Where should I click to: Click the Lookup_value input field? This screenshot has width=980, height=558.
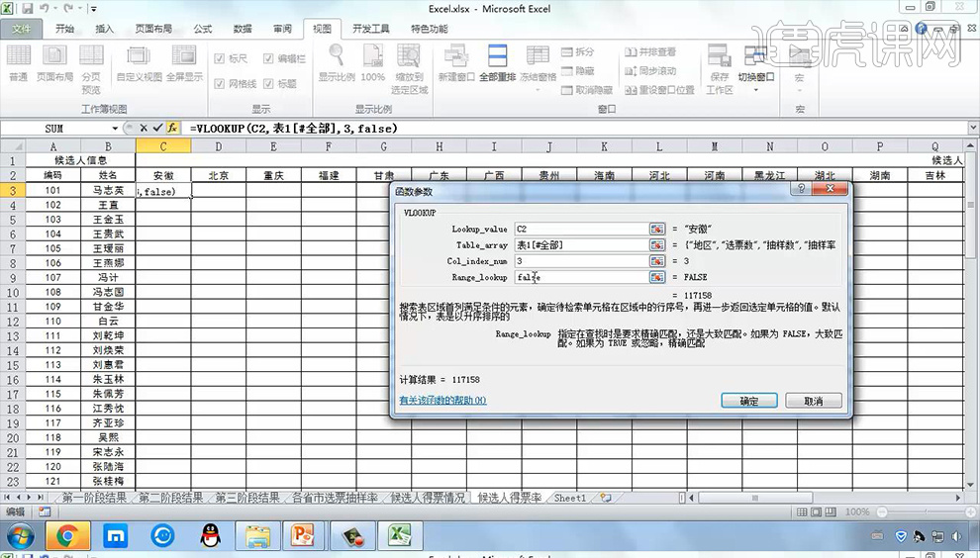click(x=582, y=229)
